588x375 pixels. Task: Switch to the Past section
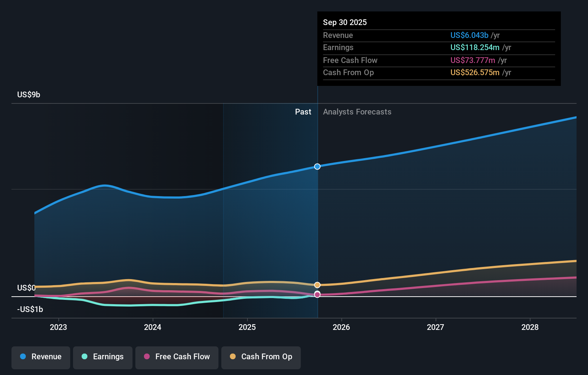point(303,112)
